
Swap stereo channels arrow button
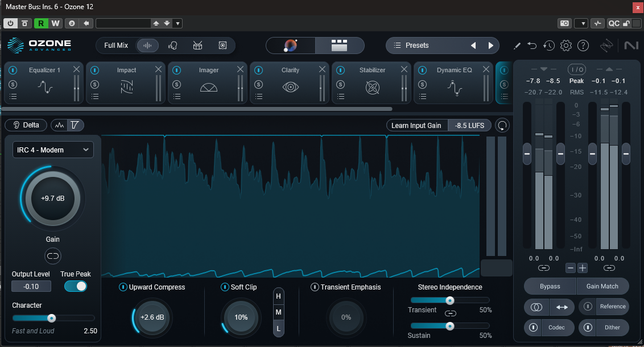coord(562,307)
